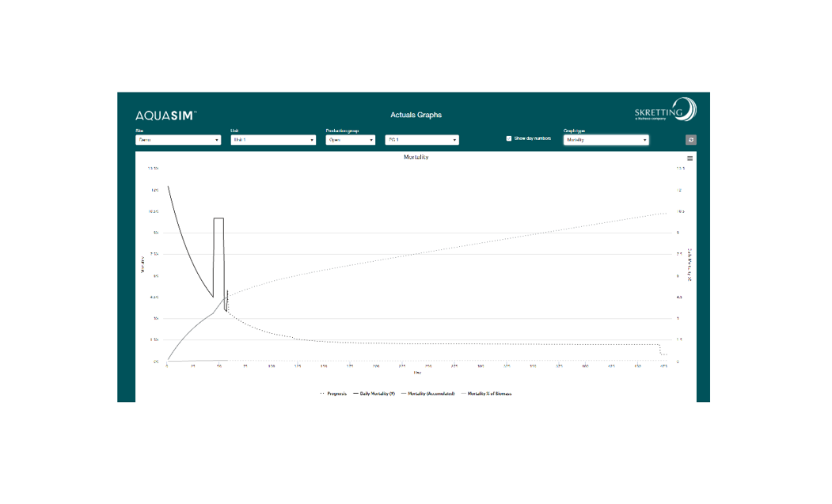Image resolution: width=832 pixels, height=504 pixels.
Task: Toggle Mortality (Accumulated) legend entry
Action: pyautogui.click(x=431, y=393)
